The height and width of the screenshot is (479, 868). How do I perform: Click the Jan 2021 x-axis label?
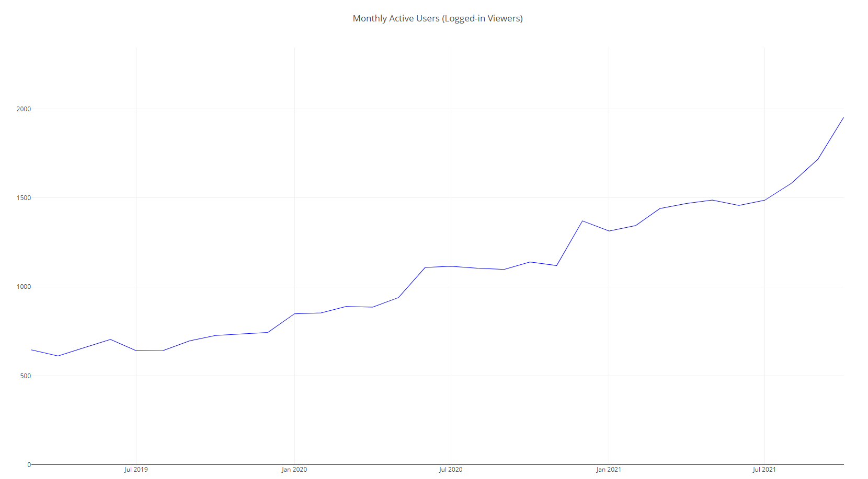coord(609,470)
